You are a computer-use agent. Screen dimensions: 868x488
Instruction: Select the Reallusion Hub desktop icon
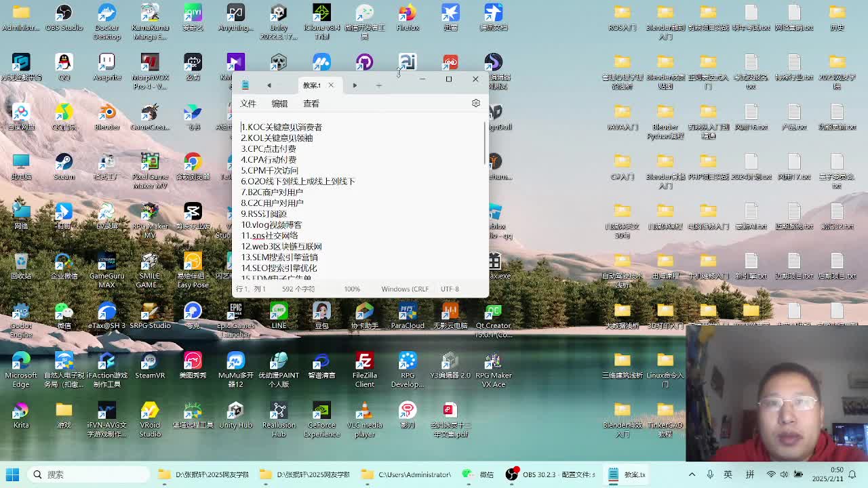click(x=279, y=419)
